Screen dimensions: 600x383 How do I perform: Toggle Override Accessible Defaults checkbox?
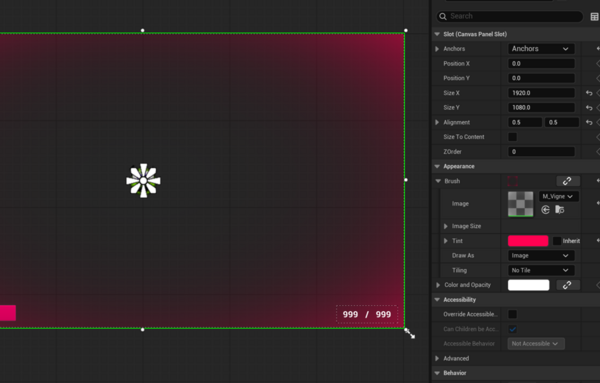point(512,315)
